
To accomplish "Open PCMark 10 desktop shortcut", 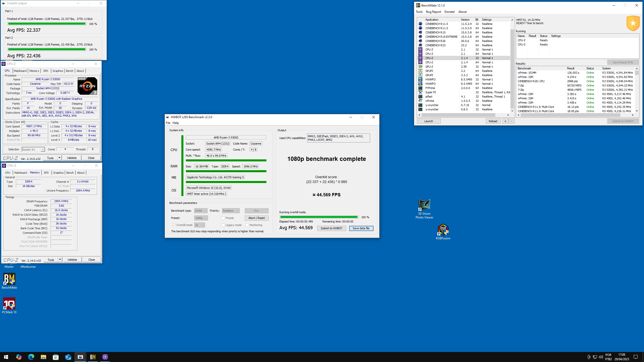I will click(9, 304).
